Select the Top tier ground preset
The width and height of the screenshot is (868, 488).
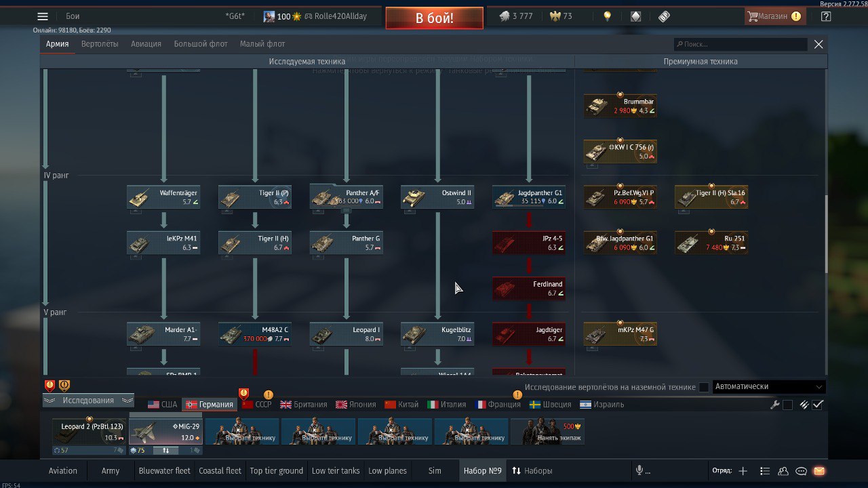tap(276, 470)
